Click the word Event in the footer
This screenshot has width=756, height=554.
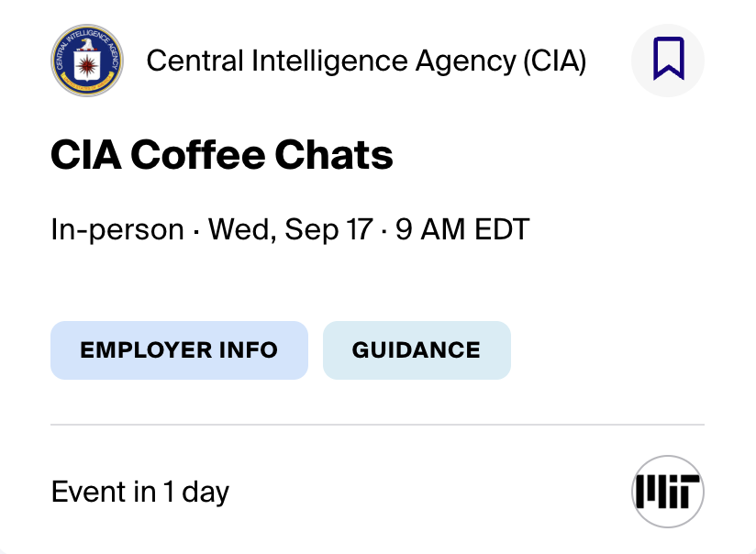[x=90, y=493]
